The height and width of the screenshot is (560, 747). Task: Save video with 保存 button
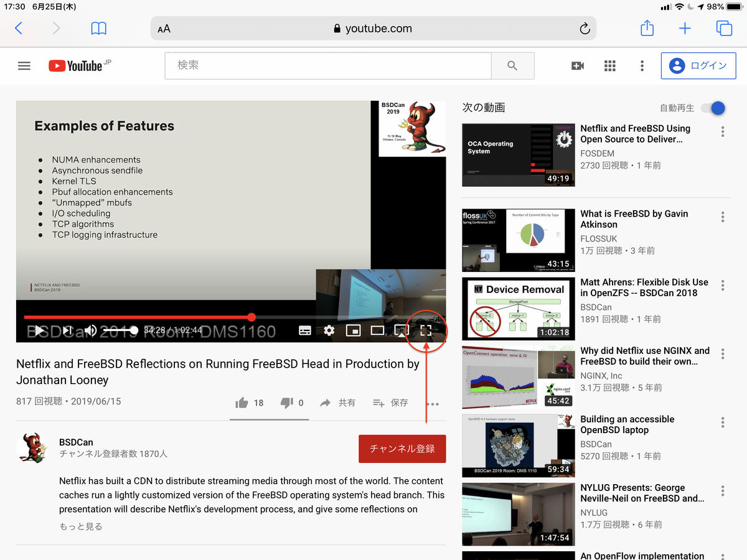390,403
